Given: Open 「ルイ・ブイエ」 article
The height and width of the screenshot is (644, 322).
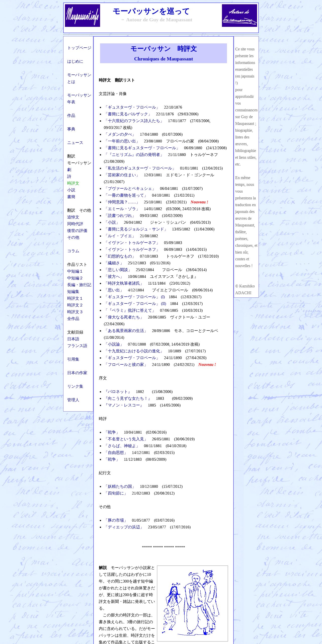Looking at the screenshot, I should [120, 236].
